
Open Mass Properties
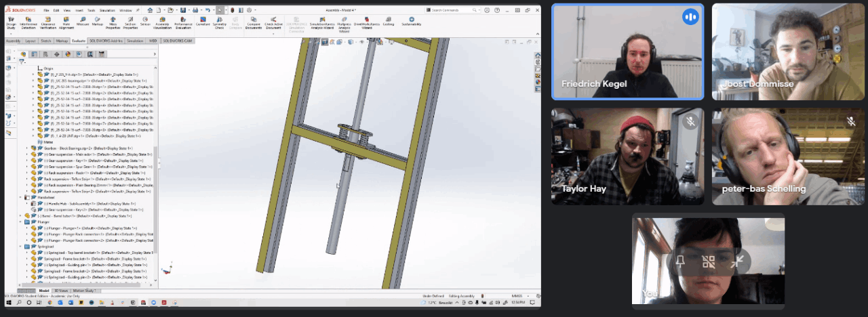click(x=113, y=24)
